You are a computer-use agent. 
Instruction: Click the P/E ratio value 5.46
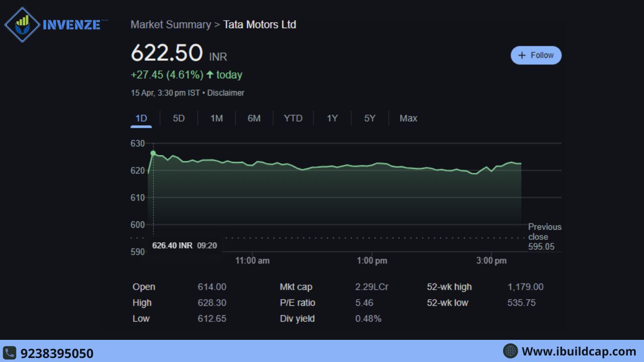[364, 303]
